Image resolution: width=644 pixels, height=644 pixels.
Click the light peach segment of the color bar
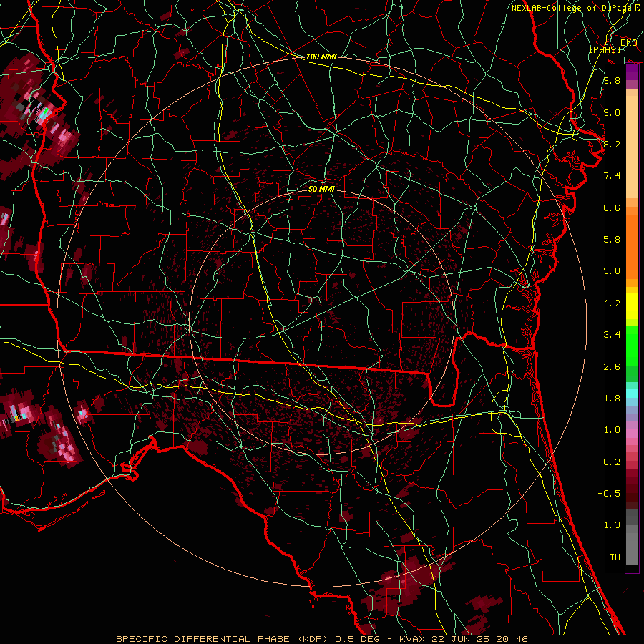pyautogui.click(x=632, y=147)
